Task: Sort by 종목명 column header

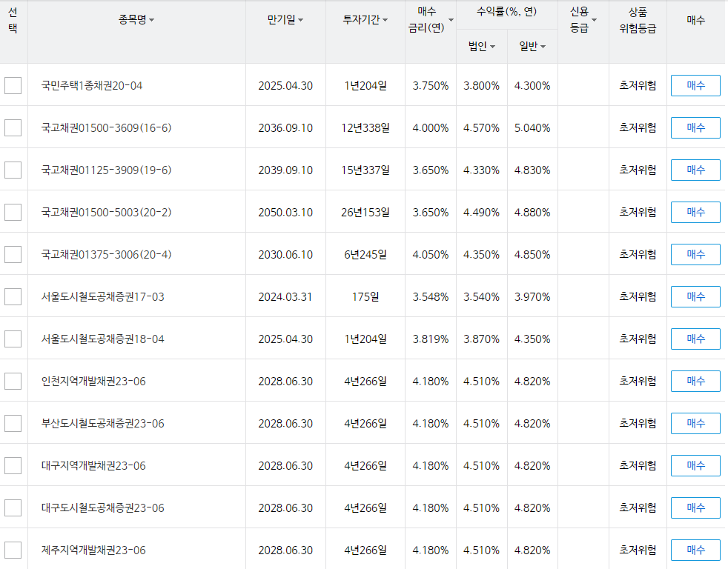Action: click(x=136, y=19)
